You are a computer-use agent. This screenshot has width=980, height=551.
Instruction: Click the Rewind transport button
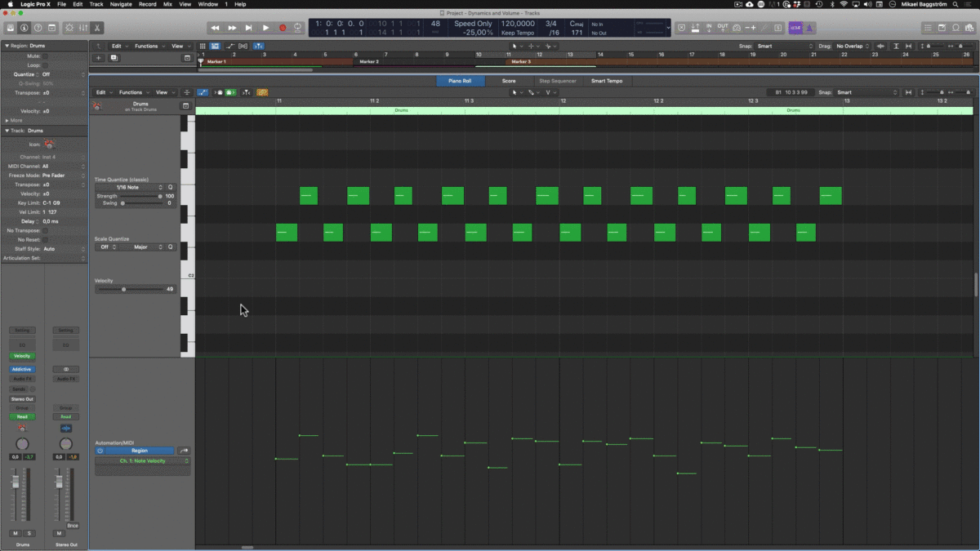(x=215, y=28)
